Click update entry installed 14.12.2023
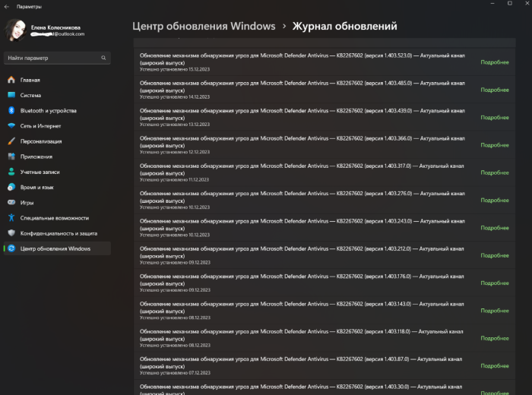Image resolution: width=532 pixels, height=395 pixels. pyautogui.click(x=325, y=90)
